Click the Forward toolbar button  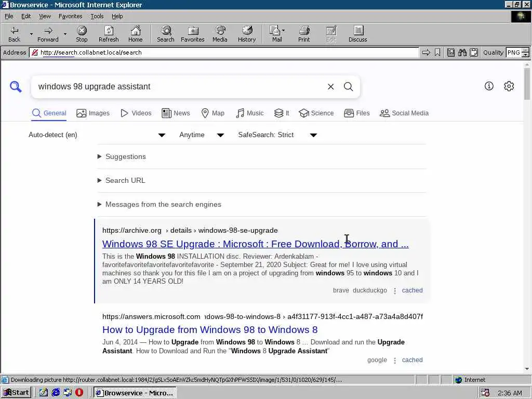[48, 34]
